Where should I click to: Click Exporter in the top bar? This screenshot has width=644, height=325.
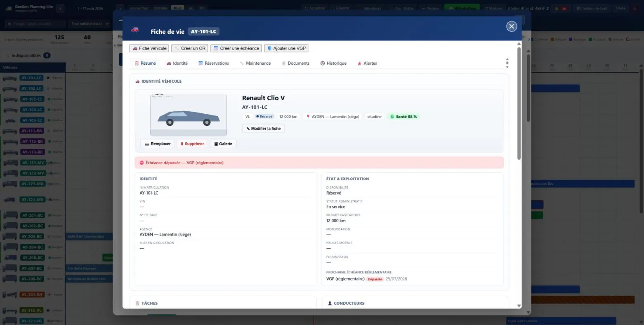341,8
